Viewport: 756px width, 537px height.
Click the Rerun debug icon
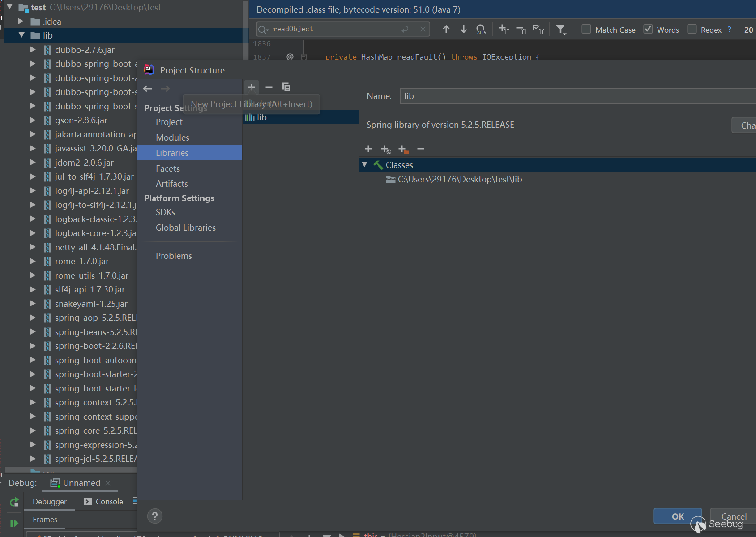14,502
